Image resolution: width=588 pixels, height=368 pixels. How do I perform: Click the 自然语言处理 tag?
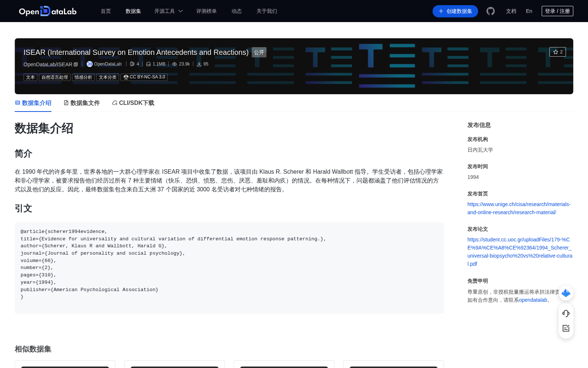pyautogui.click(x=55, y=77)
